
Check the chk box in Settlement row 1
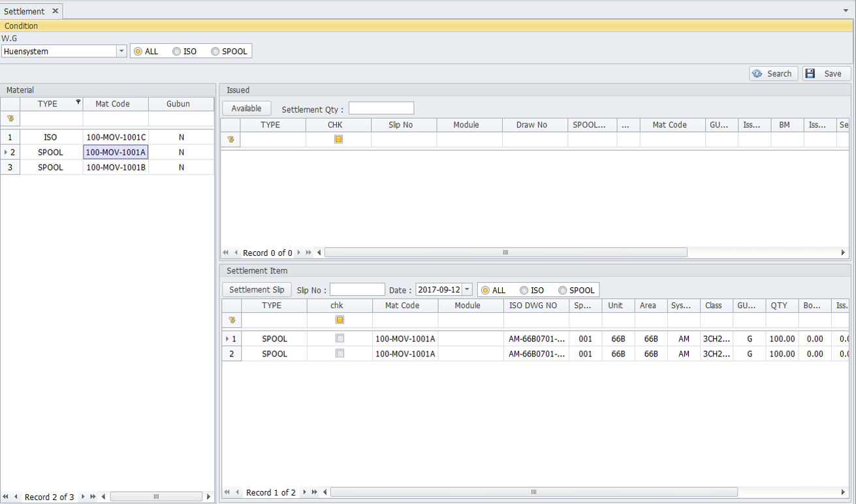click(340, 338)
